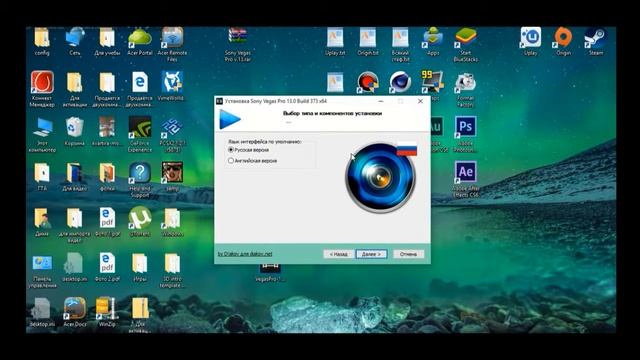Image resolution: width=640 pixels, height=360 pixels.
Task: Select the Russian version radio button
Action: coord(231,150)
